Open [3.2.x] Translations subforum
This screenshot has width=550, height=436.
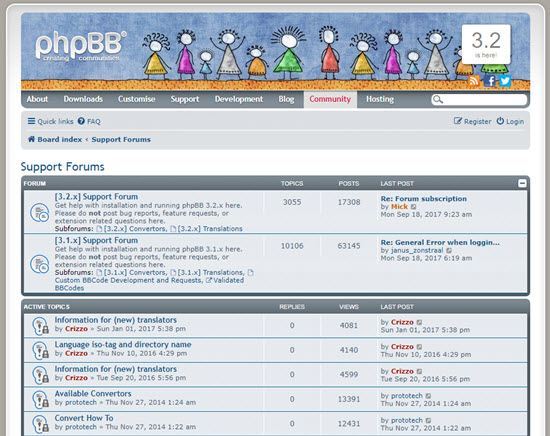coord(210,229)
